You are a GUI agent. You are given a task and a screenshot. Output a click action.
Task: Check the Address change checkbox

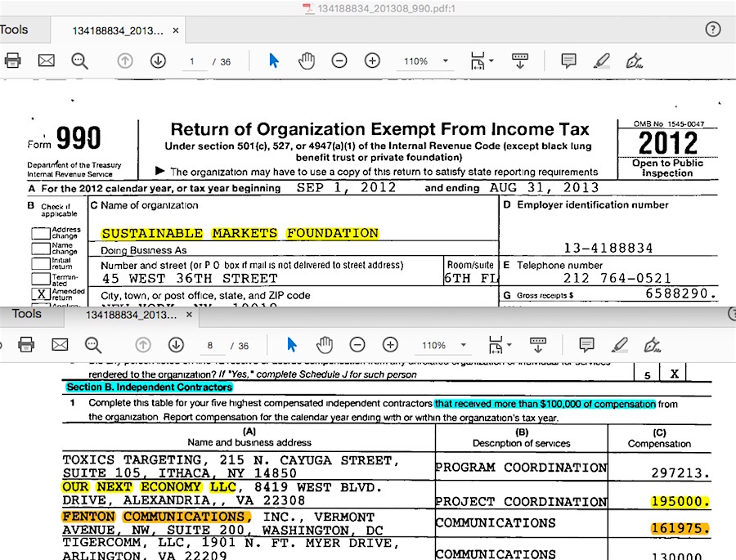(40, 233)
